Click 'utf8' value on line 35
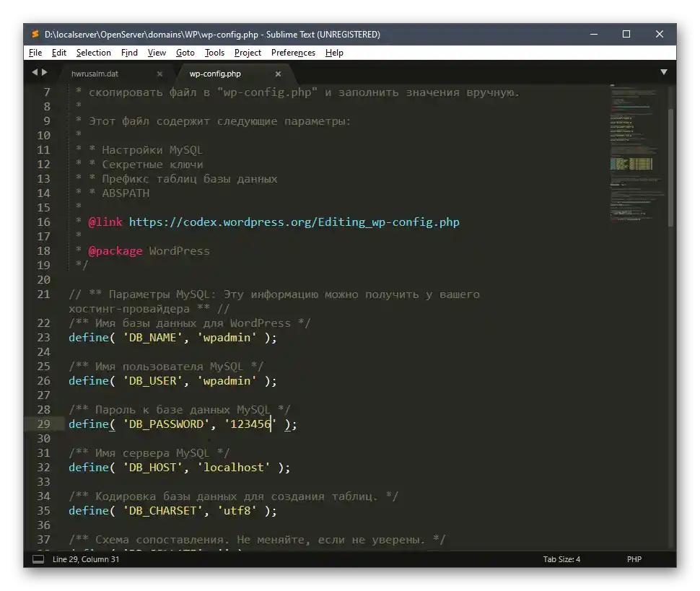Image resolution: width=700 pixels, height=591 pixels. click(237, 511)
